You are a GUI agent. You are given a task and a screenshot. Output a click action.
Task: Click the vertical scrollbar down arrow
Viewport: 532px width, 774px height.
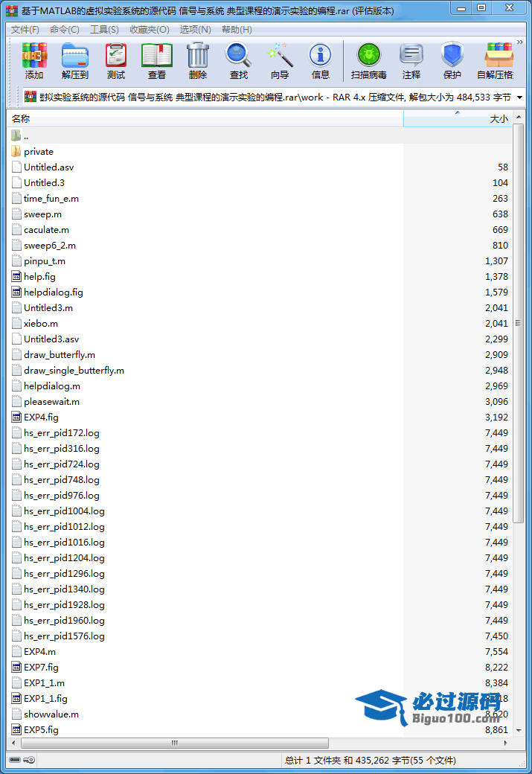(518, 730)
